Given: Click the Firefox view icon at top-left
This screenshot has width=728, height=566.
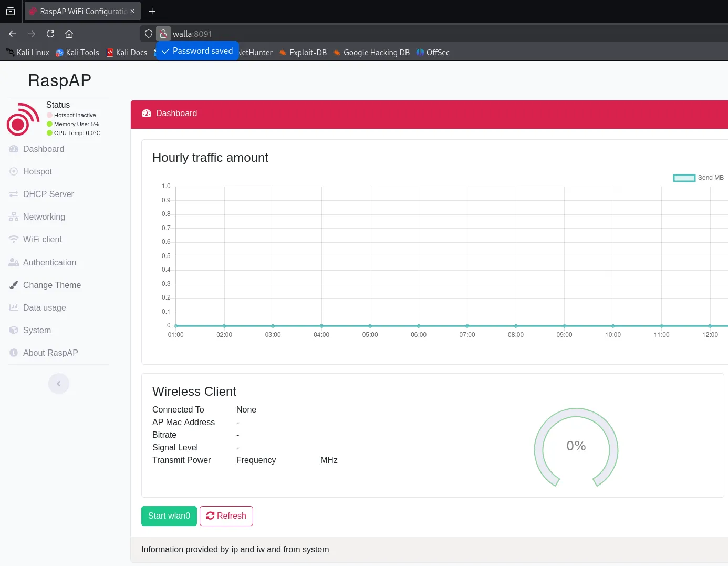Looking at the screenshot, I should point(11,11).
